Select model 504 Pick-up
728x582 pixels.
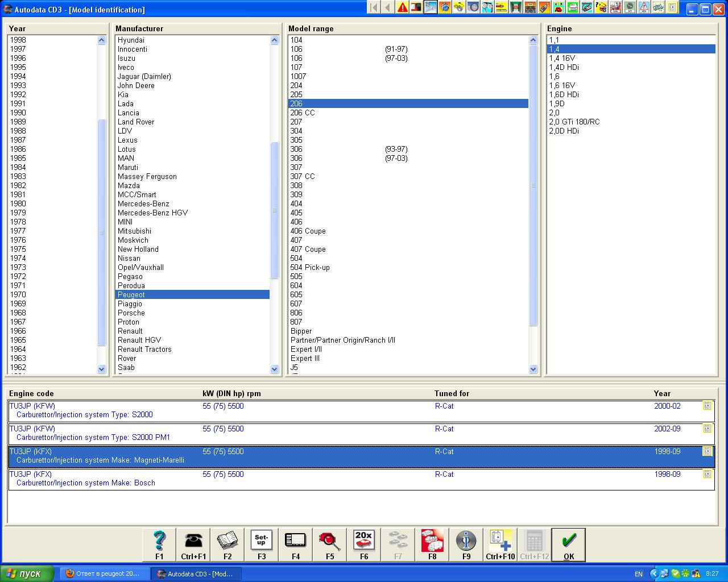click(408, 267)
